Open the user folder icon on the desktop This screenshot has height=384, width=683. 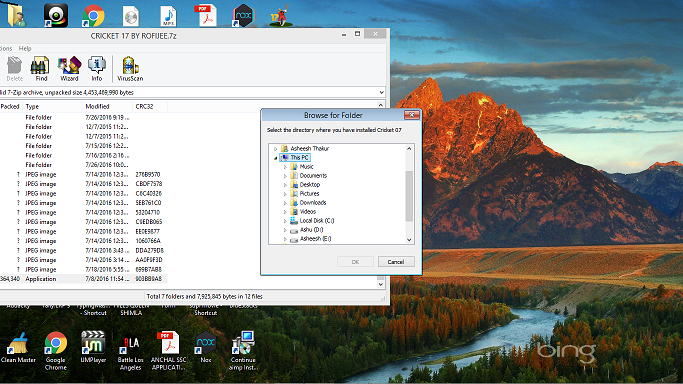coord(17,16)
